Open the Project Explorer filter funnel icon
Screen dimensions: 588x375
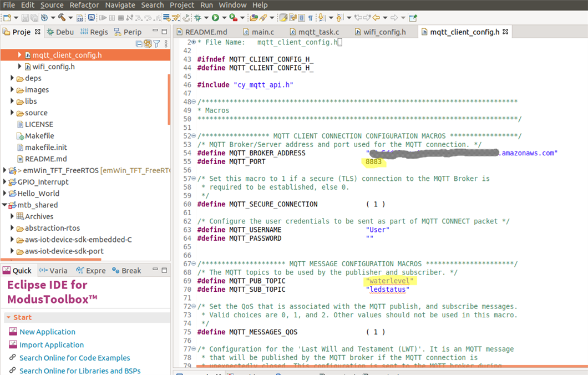[157, 44]
